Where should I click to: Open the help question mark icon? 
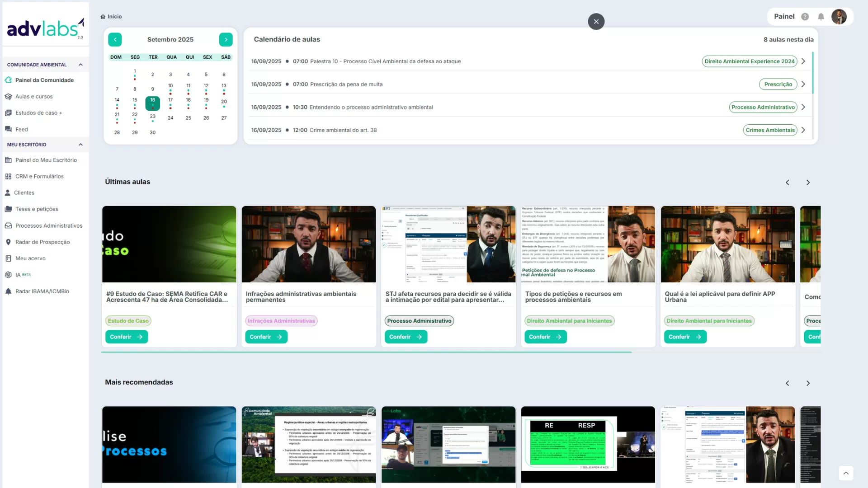pyautogui.click(x=805, y=17)
